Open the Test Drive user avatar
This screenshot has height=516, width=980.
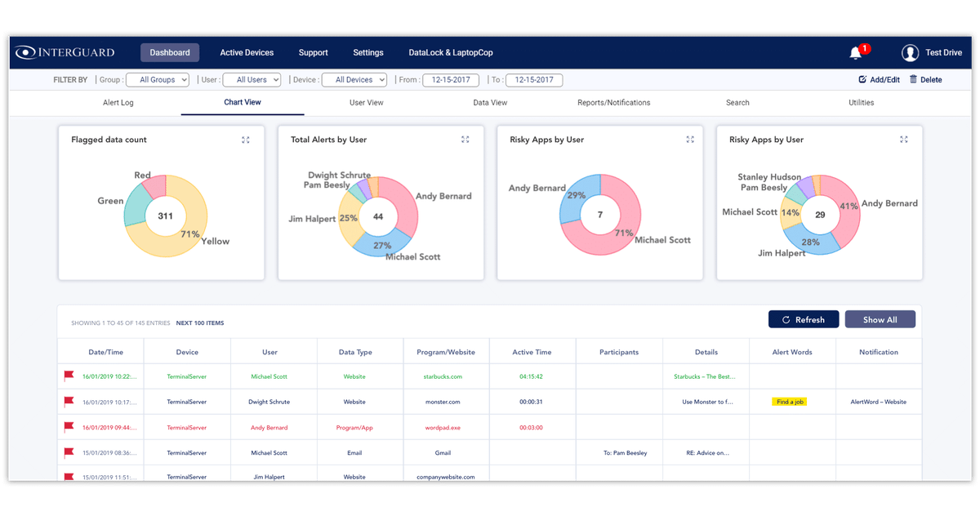point(910,53)
